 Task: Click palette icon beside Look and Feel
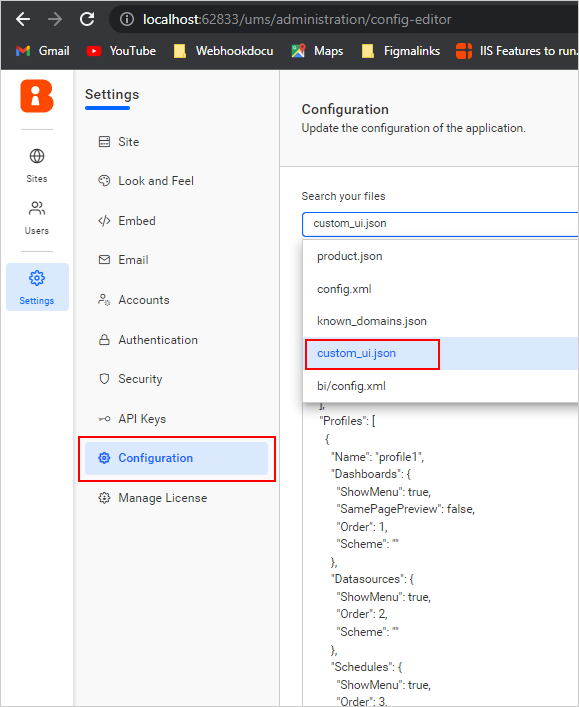(104, 181)
